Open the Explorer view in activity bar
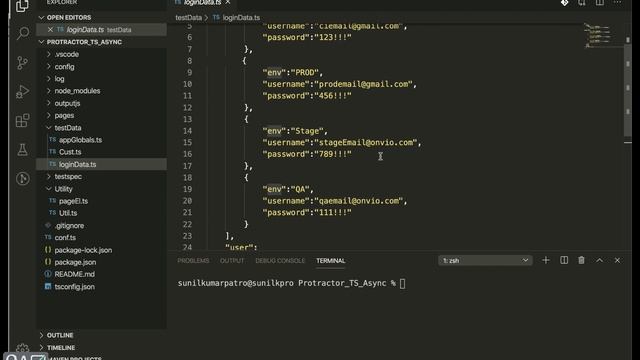Screen dimensions: 640x360 (x=22, y=5)
